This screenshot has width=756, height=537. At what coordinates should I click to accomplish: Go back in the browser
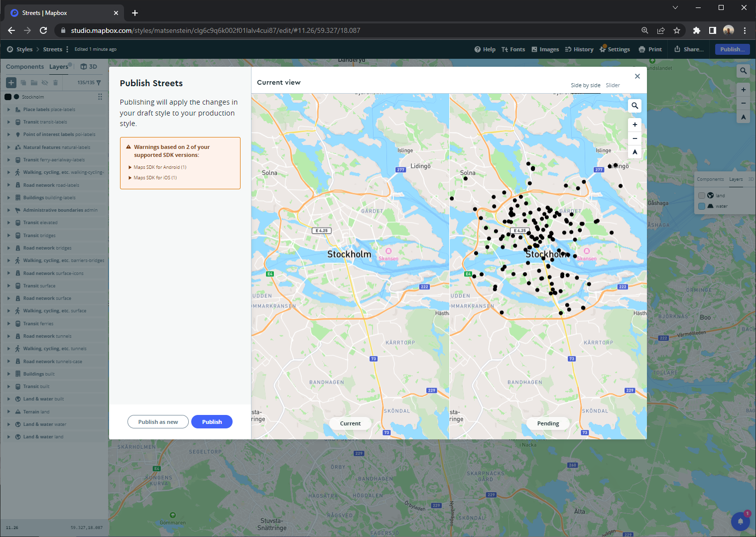[11, 30]
